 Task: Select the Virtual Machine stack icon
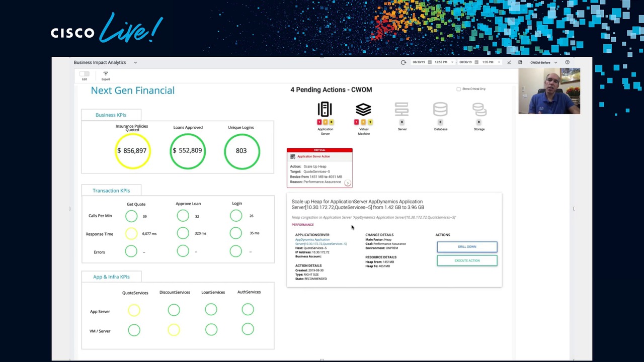(x=363, y=110)
